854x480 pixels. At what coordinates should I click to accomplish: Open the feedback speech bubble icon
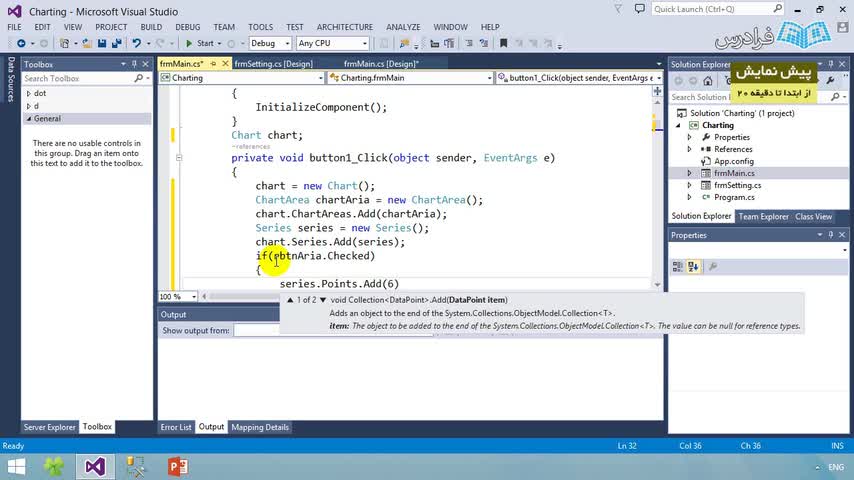point(639,9)
